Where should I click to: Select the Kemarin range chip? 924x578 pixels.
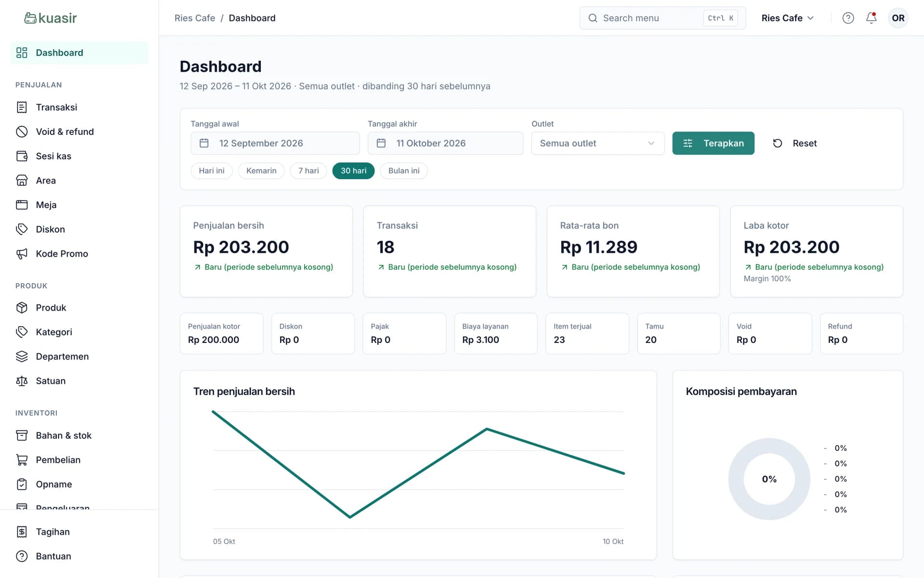[261, 171]
